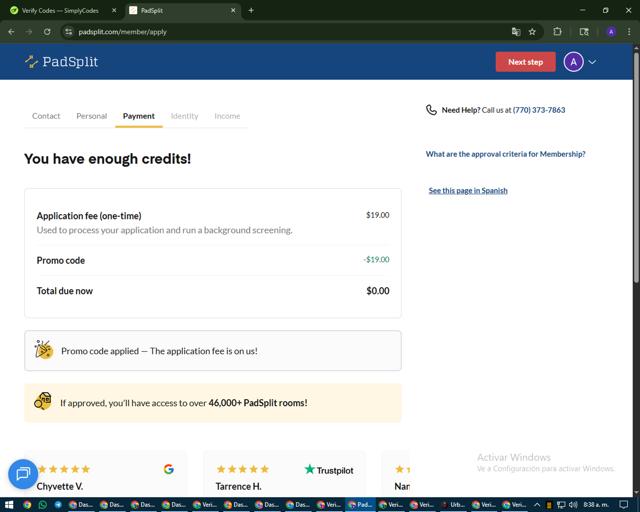This screenshot has height=512, width=640.
Task: Open the translate page icon
Action: click(516, 32)
